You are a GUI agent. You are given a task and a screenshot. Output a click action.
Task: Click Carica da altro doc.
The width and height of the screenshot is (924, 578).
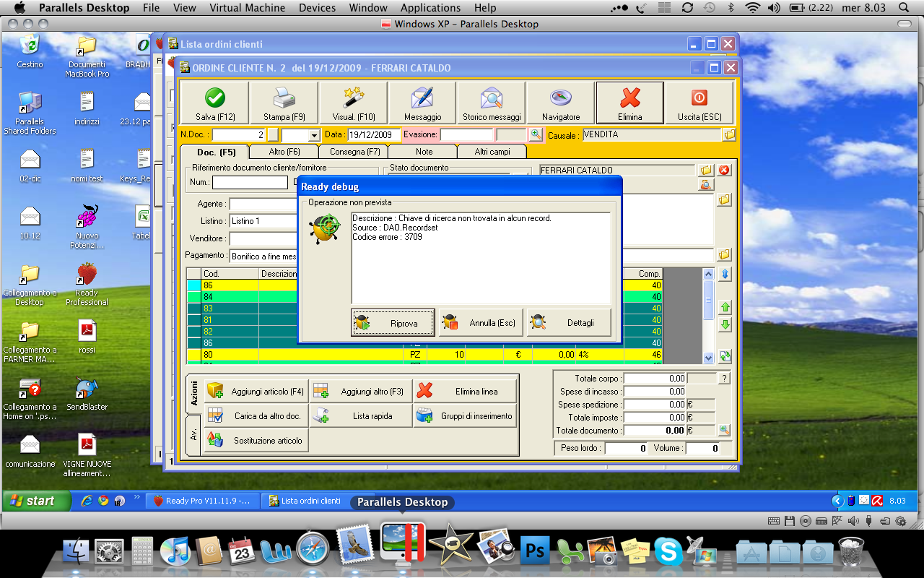pyautogui.click(x=256, y=416)
